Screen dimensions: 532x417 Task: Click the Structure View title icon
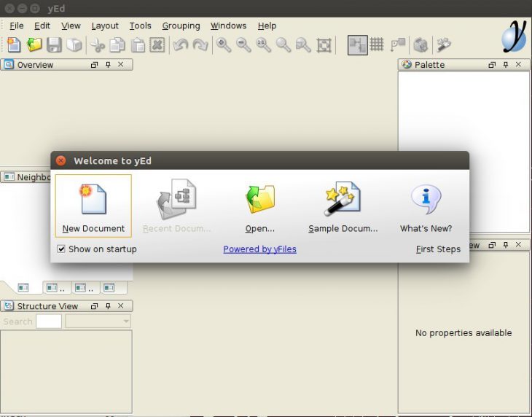click(x=9, y=306)
